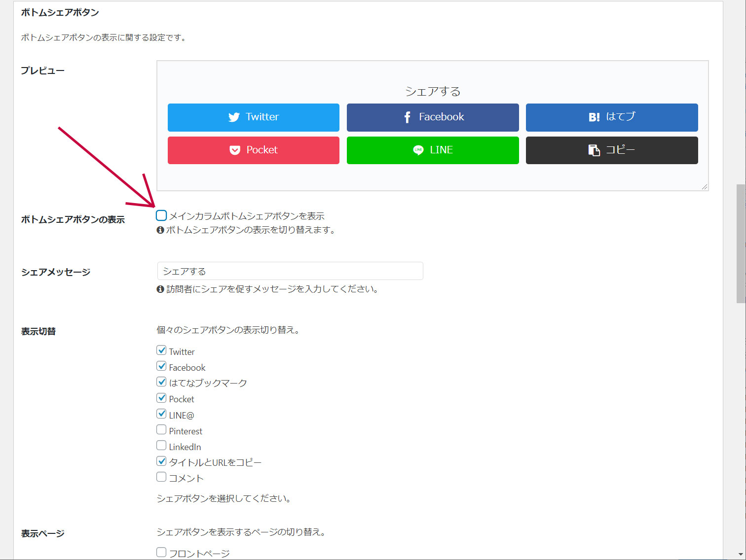Focus the シェアメッセージ text field
Screen dimensions: 746x560
290,271
